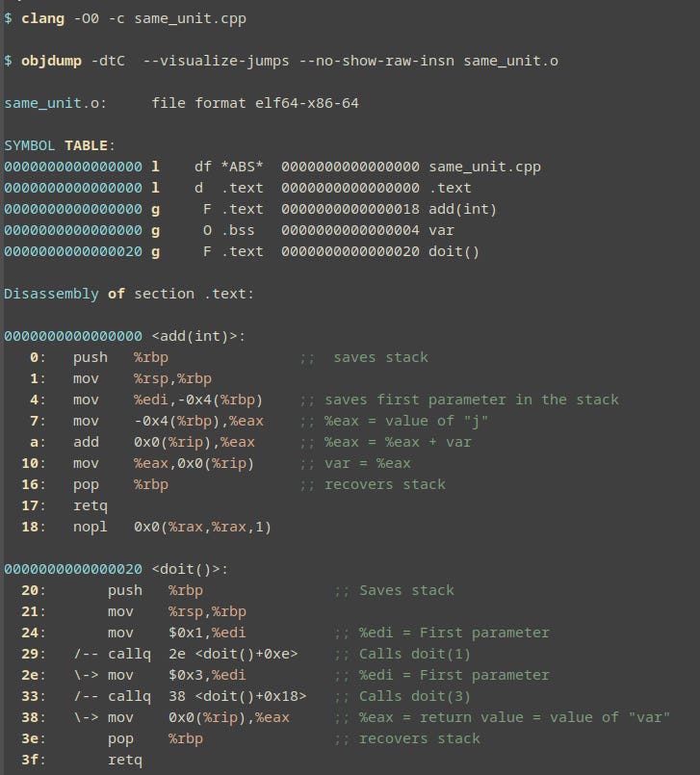Click comment 'Saves stack' in doit

406,591
